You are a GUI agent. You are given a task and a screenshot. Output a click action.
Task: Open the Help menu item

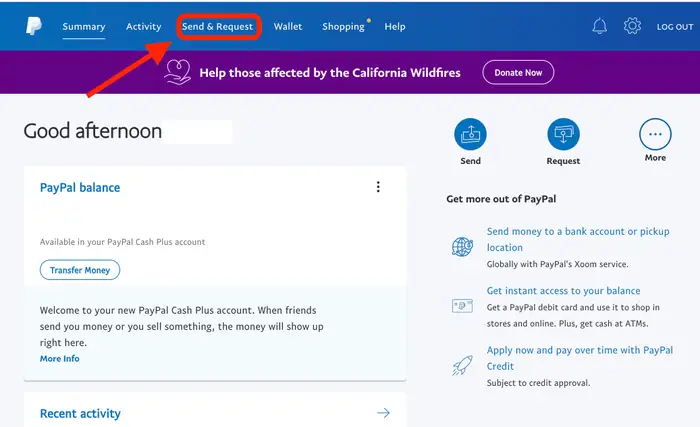point(395,26)
